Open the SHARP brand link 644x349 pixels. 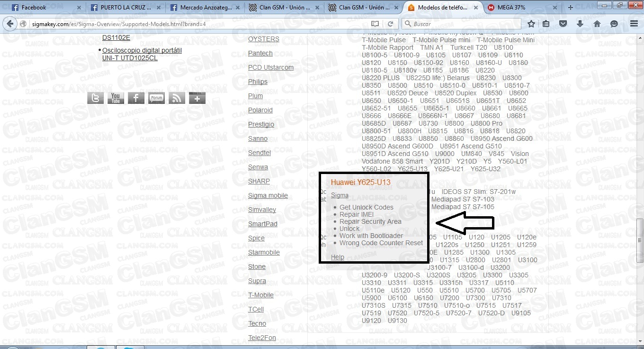pyautogui.click(x=259, y=181)
